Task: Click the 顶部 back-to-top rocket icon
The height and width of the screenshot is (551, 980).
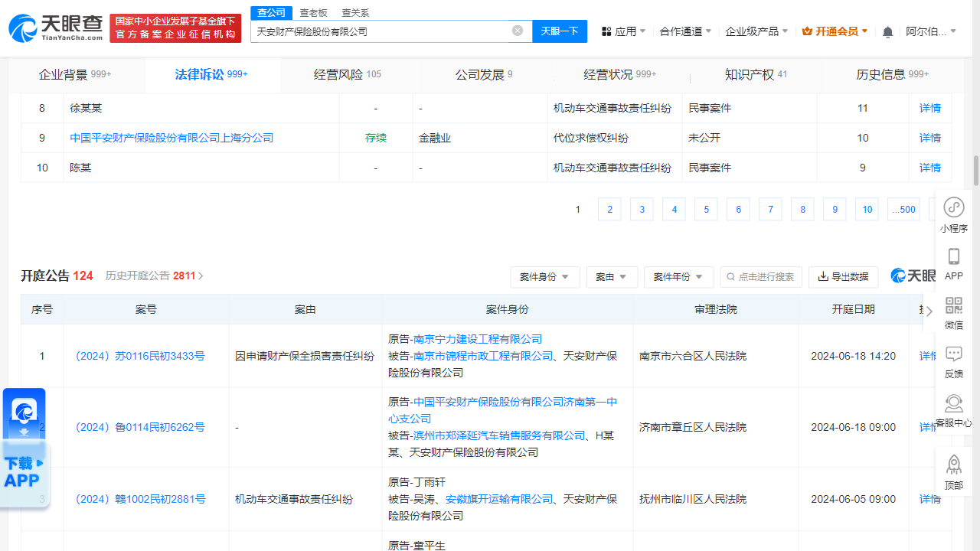Action: point(954,472)
